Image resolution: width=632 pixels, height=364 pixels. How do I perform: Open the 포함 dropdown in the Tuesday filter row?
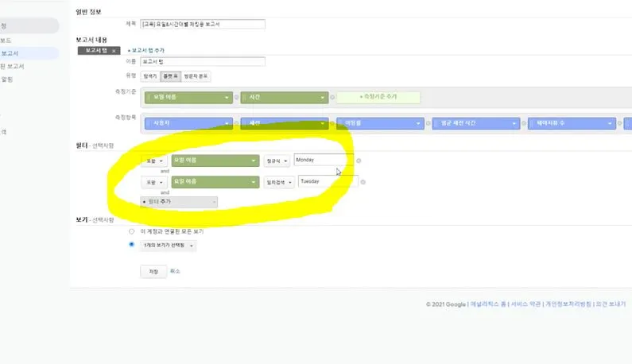[x=154, y=182]
